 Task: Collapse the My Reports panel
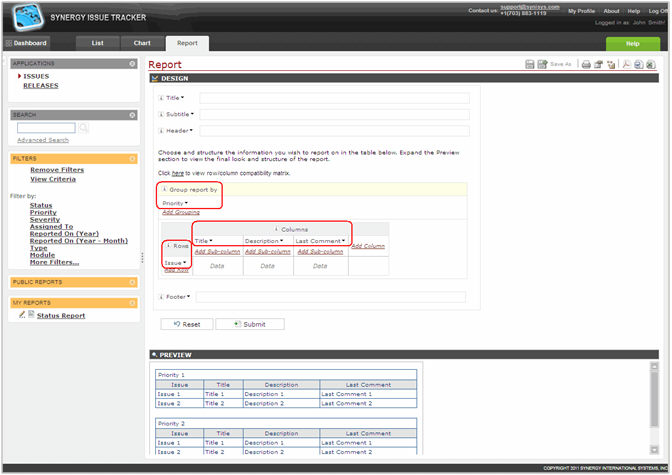[x=132, y=303]
